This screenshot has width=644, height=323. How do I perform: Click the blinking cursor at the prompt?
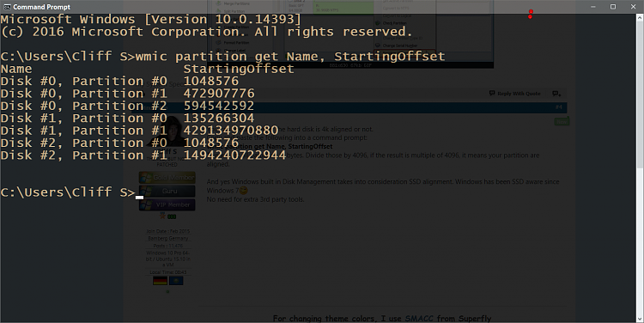coord(140,198)
